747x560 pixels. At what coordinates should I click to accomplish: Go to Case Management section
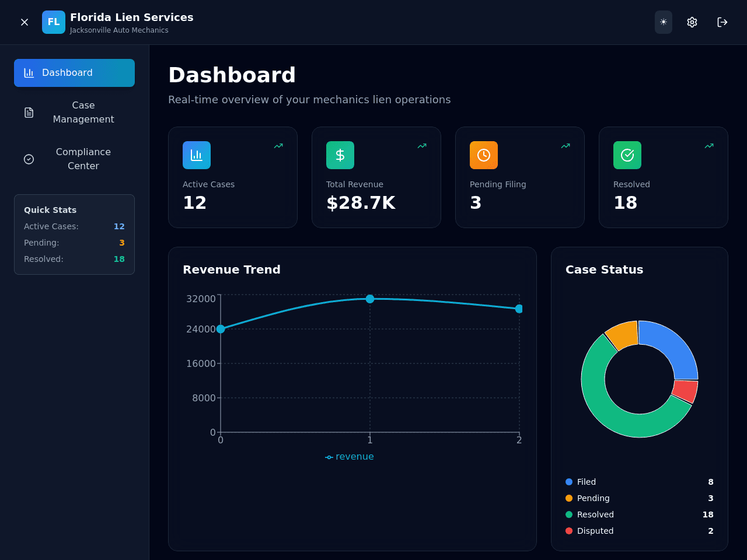[x=74, y=113]
